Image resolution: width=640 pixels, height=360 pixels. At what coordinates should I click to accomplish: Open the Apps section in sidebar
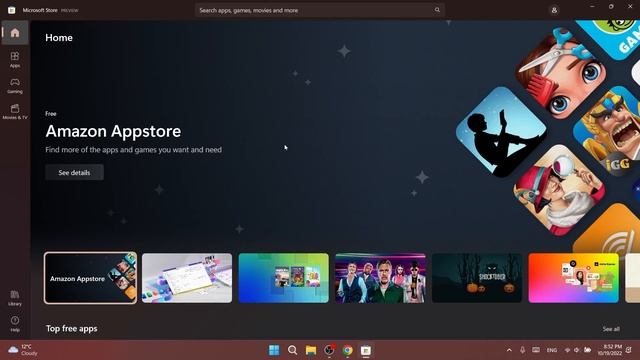pyautogui.click(x=15, y=60)
